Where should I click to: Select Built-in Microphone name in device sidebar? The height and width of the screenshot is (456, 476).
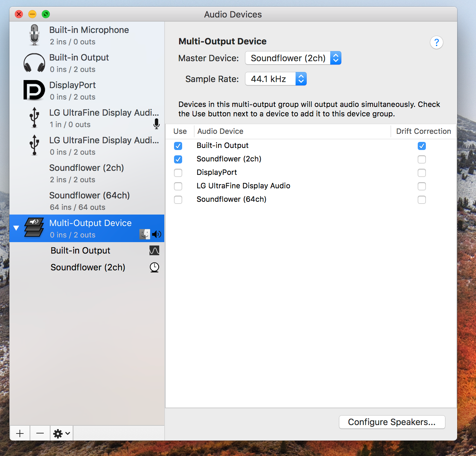click(x=89, y=30)
